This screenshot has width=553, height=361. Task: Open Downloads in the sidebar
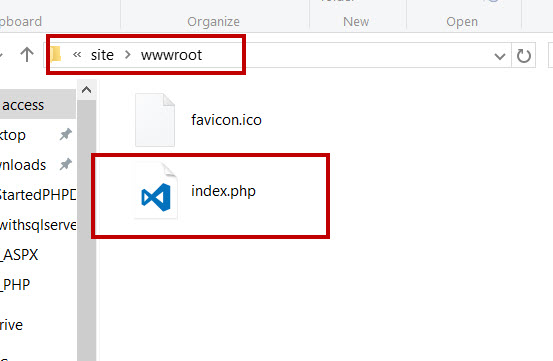click(23, 165)
